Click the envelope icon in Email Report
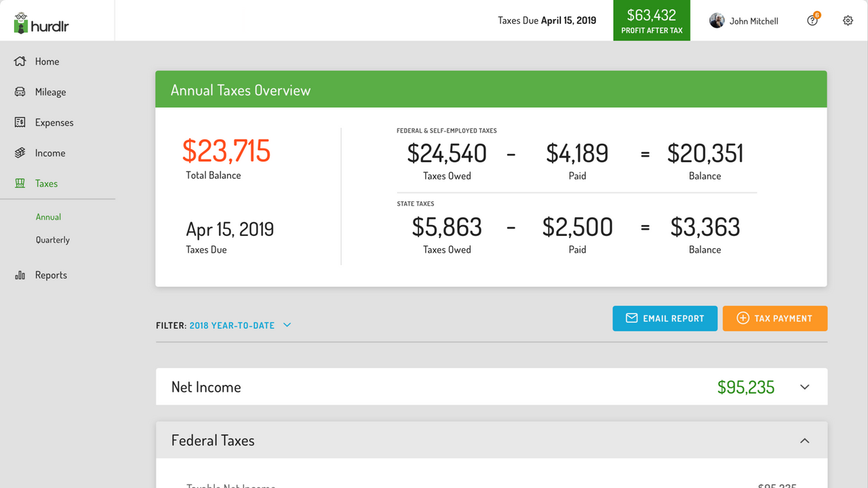Viewport: 868px width, 488px height. point(631,318)
